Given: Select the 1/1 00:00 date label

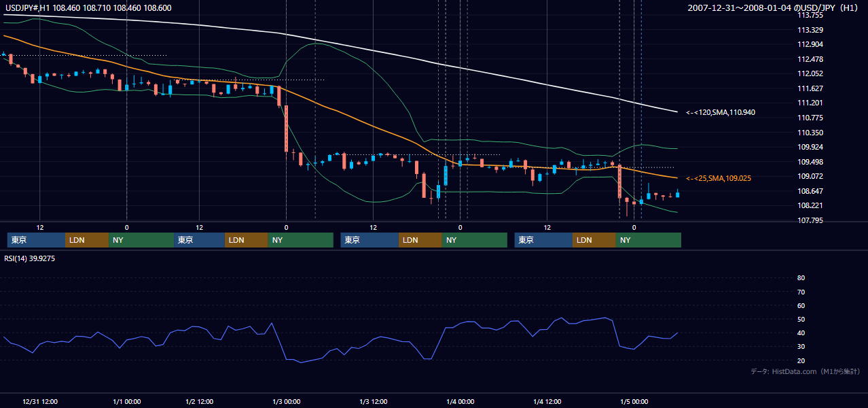Looking at the screenshot, I should click(127, 401).
